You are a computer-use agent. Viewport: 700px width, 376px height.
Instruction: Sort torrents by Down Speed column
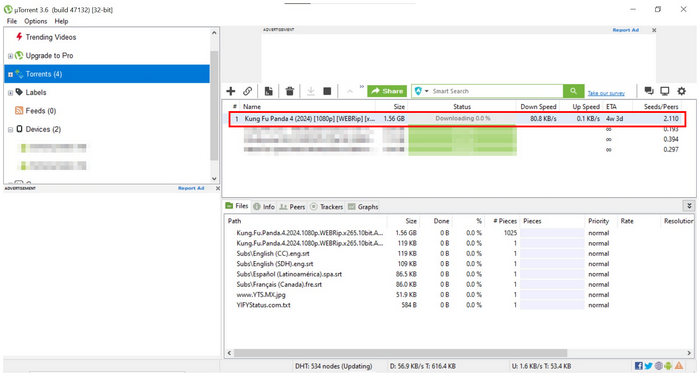(x=538, y=107)
